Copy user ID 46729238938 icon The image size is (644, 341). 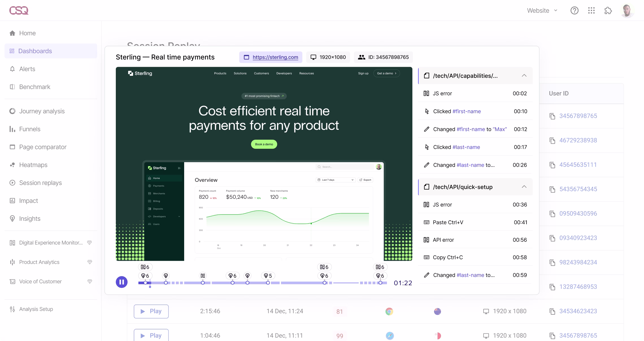pyautogui.click(x=552, y=141)
